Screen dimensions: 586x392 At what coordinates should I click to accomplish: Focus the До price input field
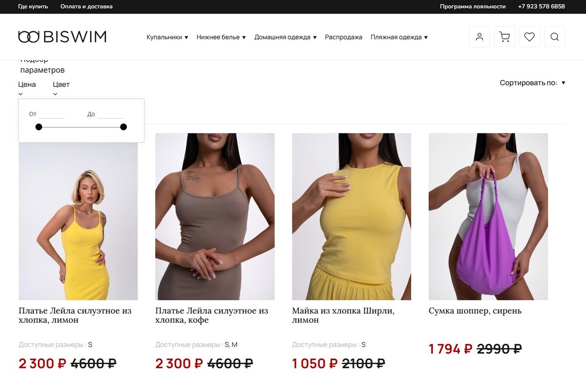coord(110,114)
